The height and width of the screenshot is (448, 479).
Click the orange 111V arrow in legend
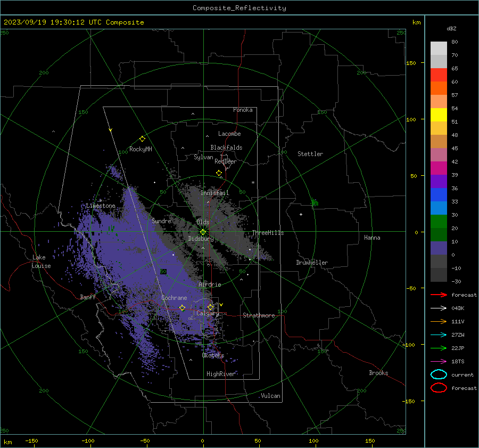[439, 321]
